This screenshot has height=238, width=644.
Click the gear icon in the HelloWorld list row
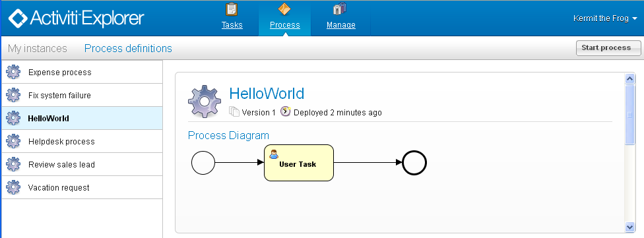coord(14,118)
